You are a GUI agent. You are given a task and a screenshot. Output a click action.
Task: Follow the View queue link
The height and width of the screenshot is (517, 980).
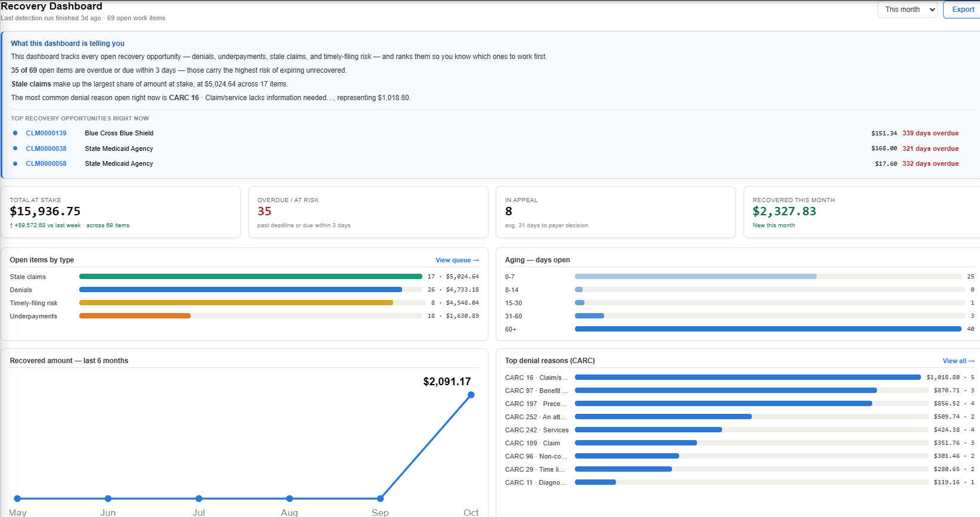coord(457,260)
